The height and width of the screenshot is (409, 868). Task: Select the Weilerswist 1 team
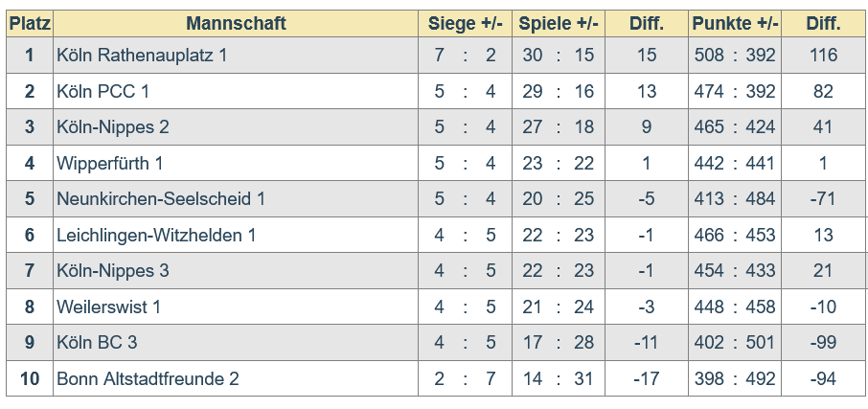click(109, 307)
